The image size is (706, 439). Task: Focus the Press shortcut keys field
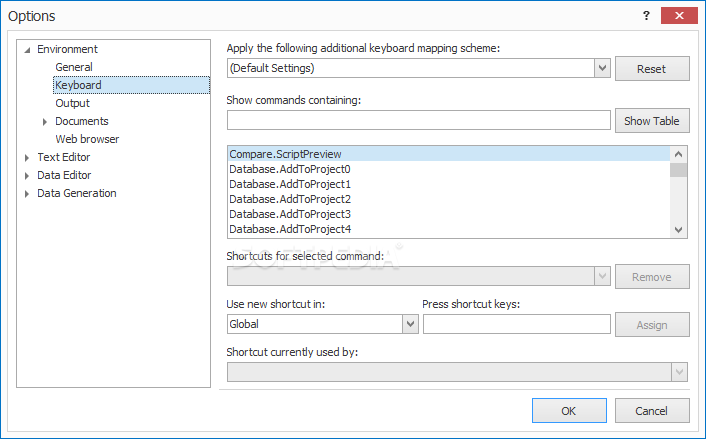(517, 324)
